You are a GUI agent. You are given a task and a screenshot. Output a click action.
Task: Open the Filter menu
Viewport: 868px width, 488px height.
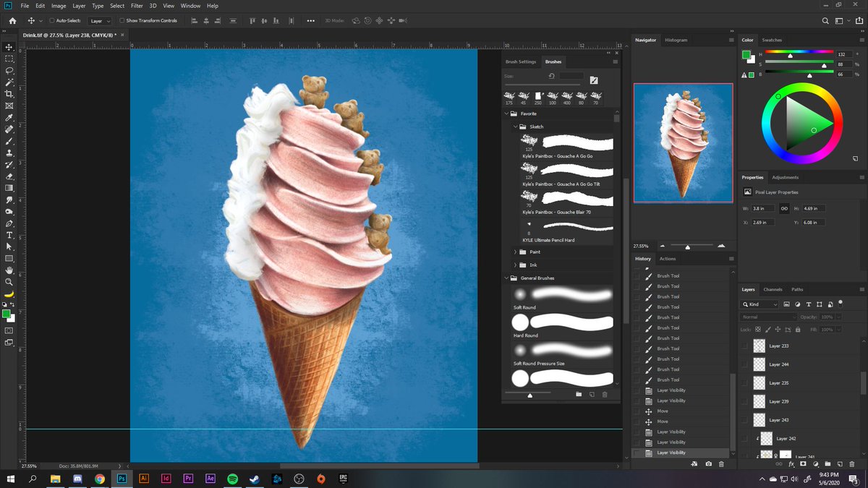(137, 6)
